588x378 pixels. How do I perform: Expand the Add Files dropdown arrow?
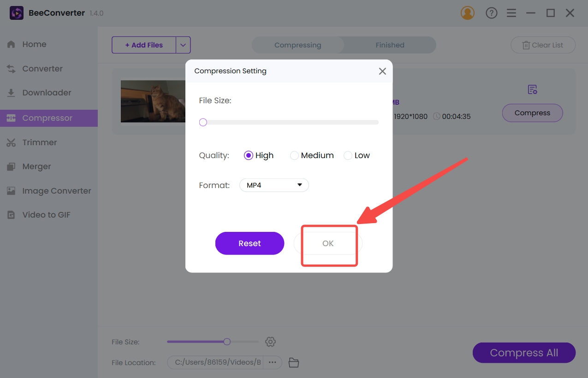pos(183,45)
